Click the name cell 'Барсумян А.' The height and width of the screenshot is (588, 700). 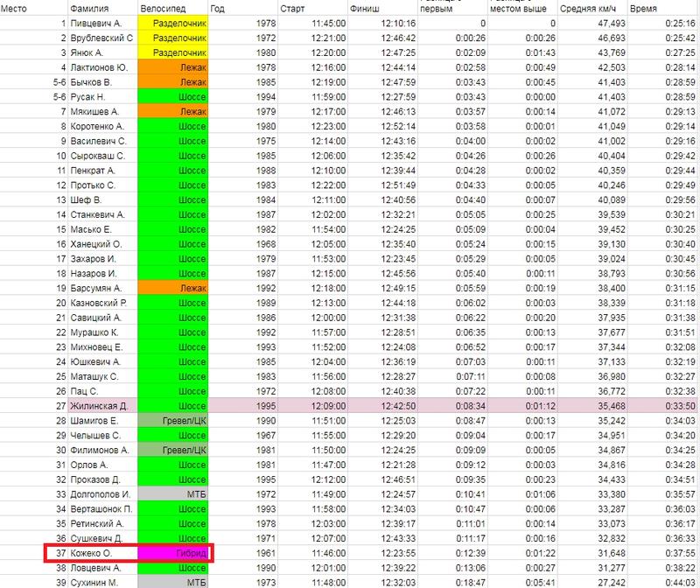(x=103, y=289)
